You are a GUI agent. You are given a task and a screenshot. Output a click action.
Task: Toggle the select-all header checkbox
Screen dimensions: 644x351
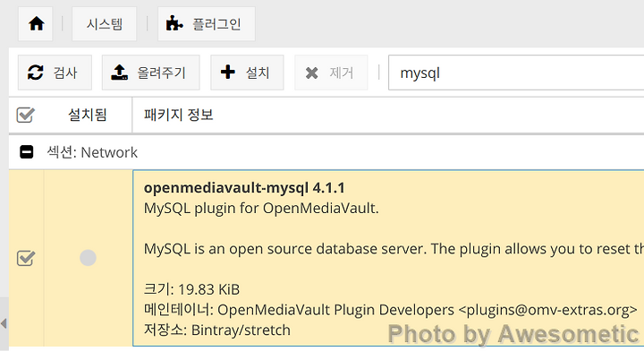pyautogui.click(x=25, y=115)
